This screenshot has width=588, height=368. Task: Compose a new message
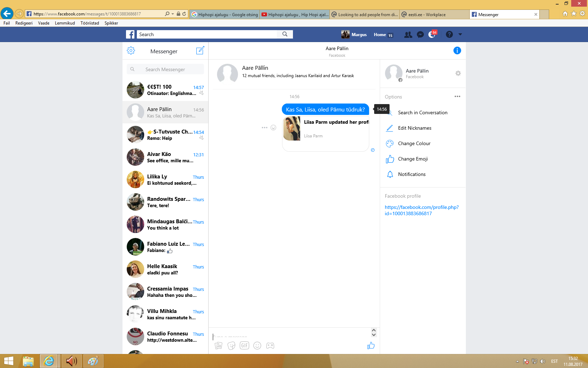(200, 51)
